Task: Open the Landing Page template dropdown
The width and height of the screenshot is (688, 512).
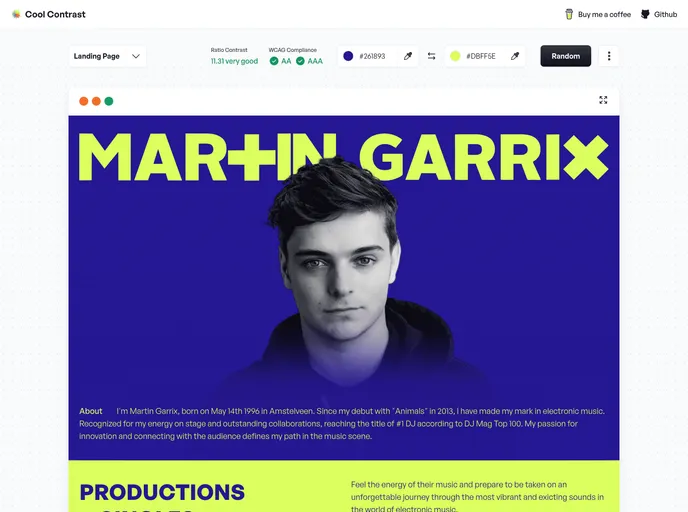Action: pos(107,56)
